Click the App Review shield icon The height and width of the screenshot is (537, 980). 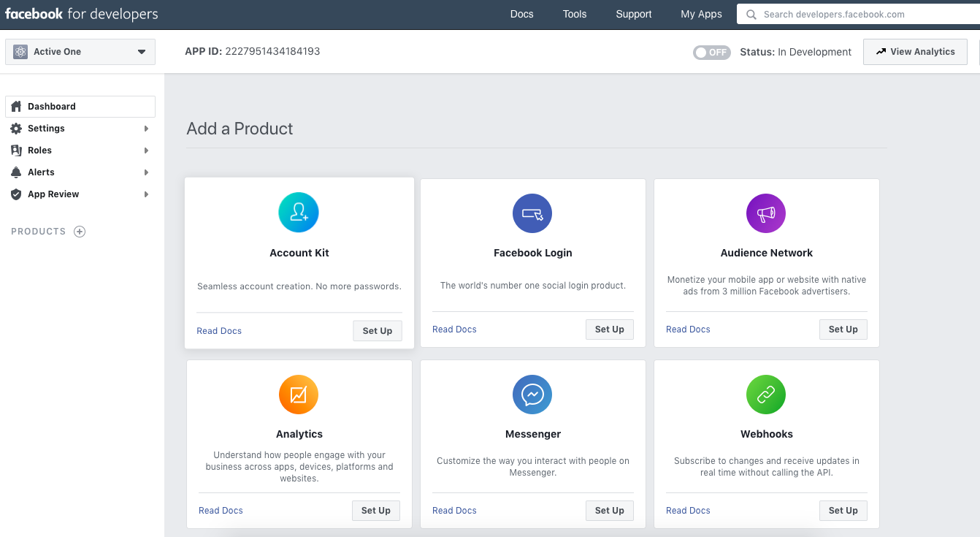point(16,194)
